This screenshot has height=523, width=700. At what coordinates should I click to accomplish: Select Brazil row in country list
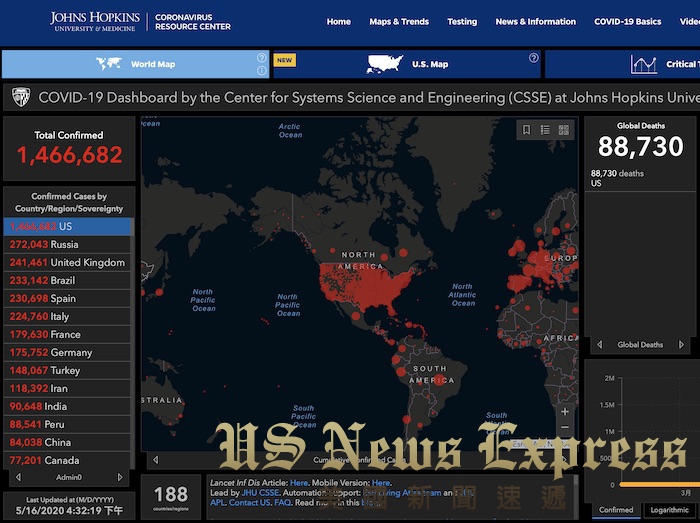coord(67,280)
